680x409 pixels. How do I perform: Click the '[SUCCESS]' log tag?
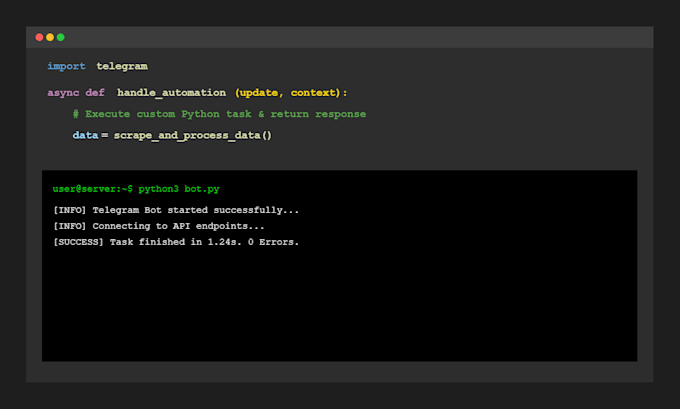tap(78, 242)
